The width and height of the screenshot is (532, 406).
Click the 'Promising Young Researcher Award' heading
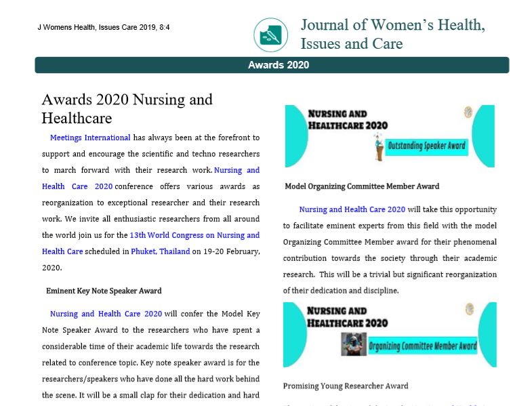pyautogui.click(x=346, y=386)
